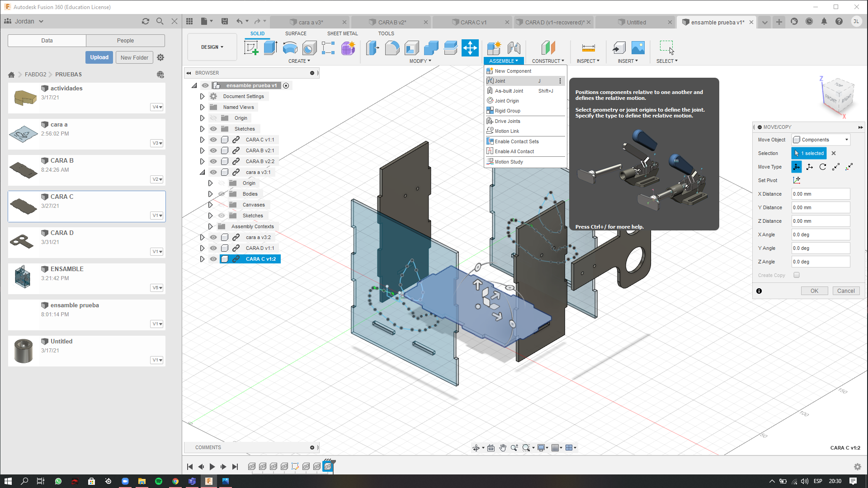This screenshot has height=488, width=868.
Task: Select ensamble prueba v1 tab
Action: pyautogui.click(x=715, y=22)
